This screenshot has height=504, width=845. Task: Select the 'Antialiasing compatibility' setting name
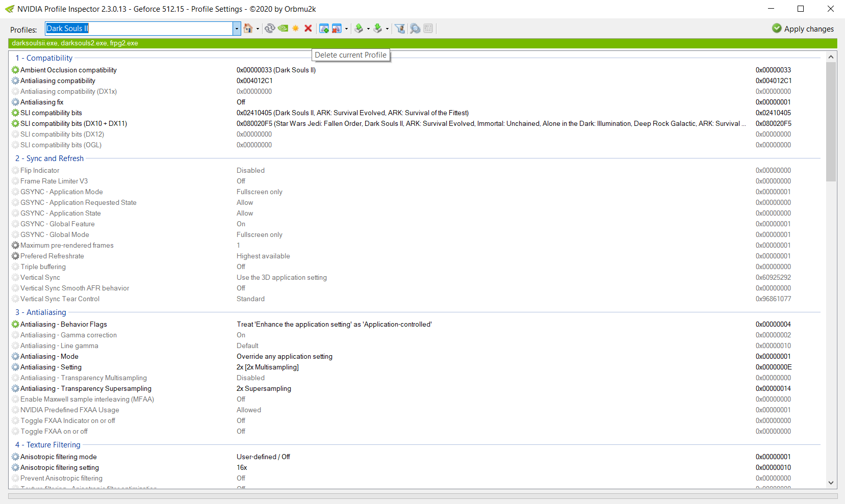pyautogui.click(x=58, y=81)
